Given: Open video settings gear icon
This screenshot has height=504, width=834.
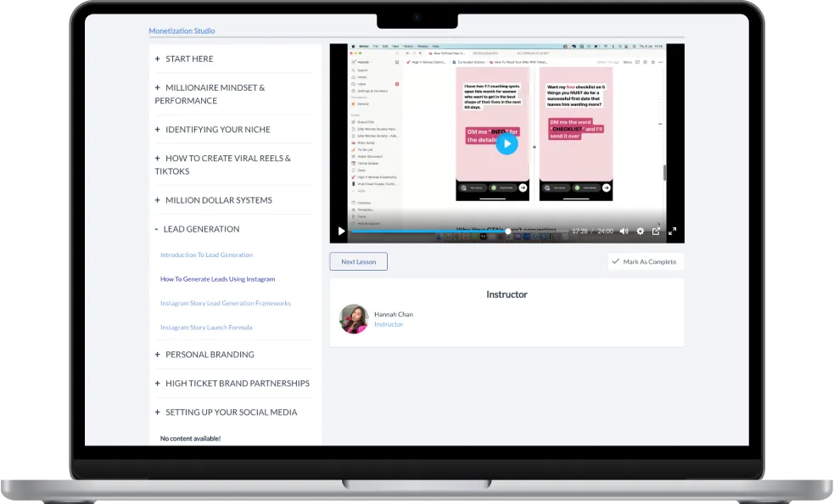Looking at the screenshot, I should tap(641, 231).
